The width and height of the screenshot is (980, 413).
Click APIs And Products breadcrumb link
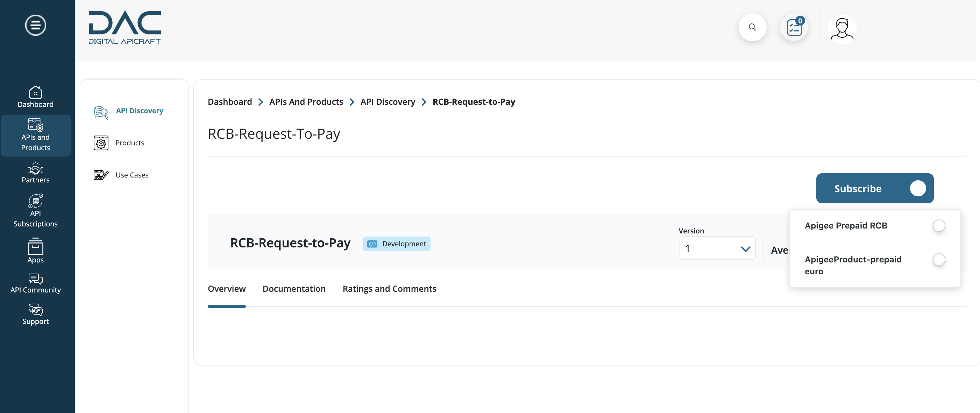(306, 102)
